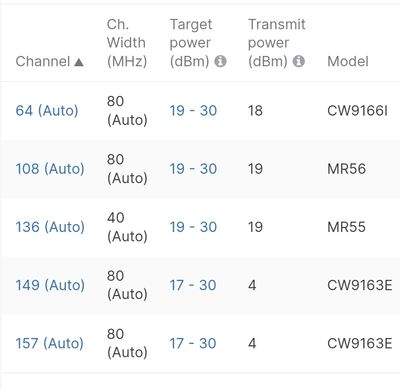Select the CW9166I model cell
The height and width of the screenshot is (389, 400).
tap(357, 111)
